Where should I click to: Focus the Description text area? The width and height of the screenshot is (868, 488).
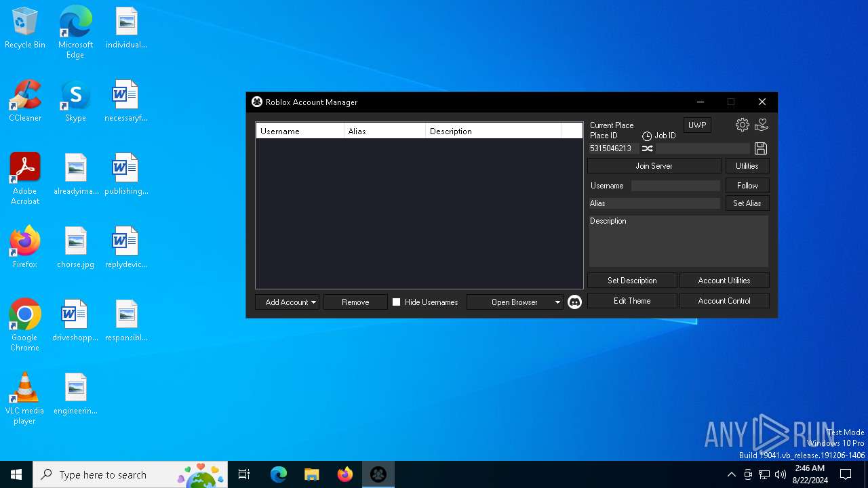[x=678, y=241]
